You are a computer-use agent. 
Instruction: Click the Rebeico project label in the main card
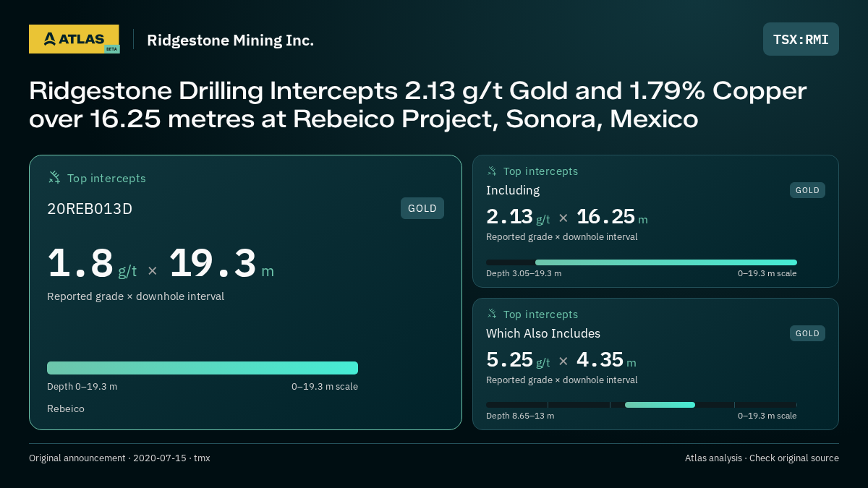[x=66, y=408]
